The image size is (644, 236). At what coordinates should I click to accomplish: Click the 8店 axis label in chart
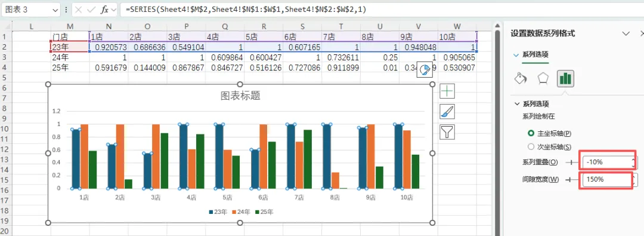tap(335, 197)
